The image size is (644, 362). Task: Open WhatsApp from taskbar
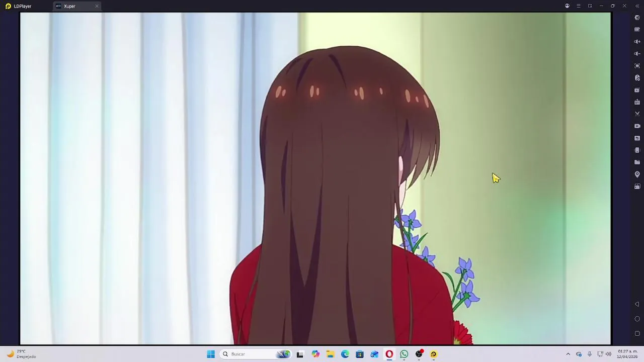tap(404, 354)
